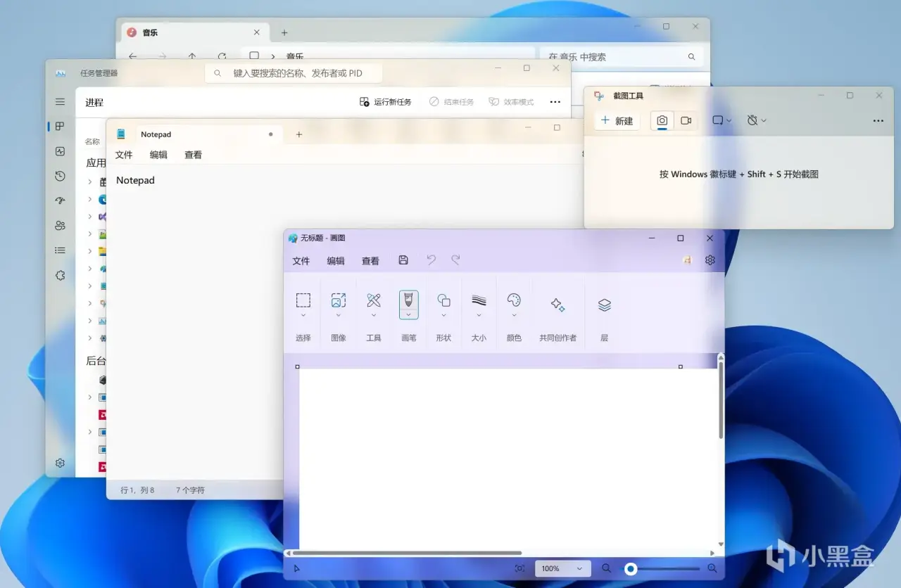Click the save icon in Paint

click(403, 260)
